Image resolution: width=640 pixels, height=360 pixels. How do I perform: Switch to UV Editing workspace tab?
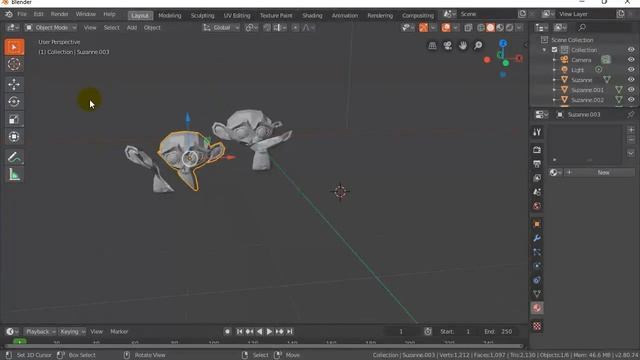click(237, 16)
